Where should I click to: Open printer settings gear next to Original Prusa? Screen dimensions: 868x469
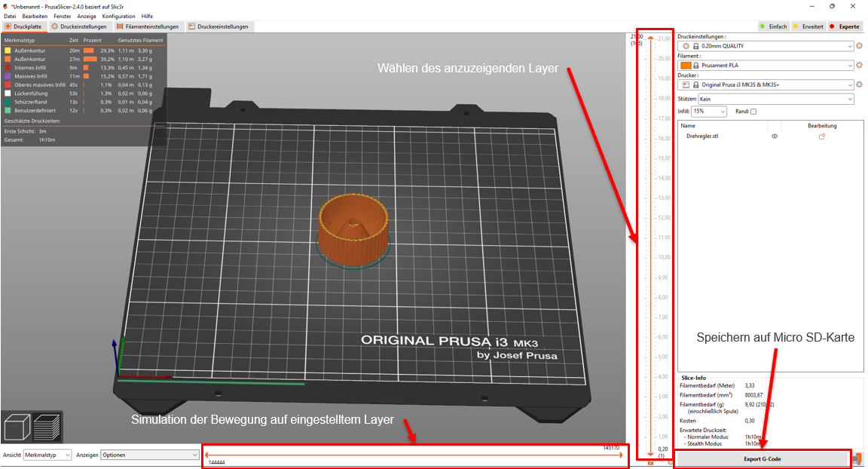[x=858, y=85]
